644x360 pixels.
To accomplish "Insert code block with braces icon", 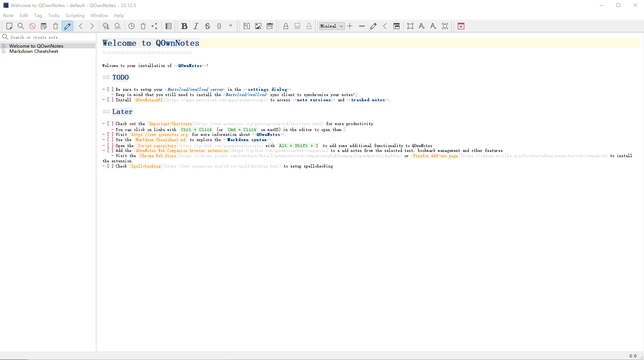I will click(219, 26).
